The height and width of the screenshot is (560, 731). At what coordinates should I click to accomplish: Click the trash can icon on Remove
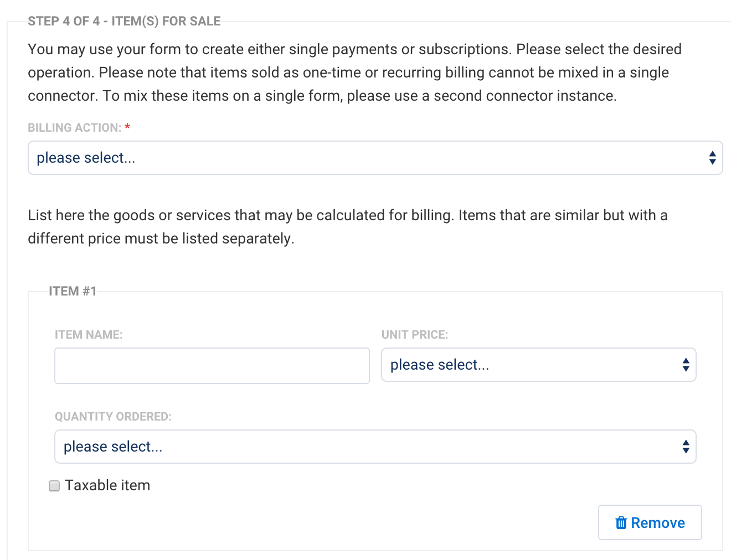click(x=621, y=523)
